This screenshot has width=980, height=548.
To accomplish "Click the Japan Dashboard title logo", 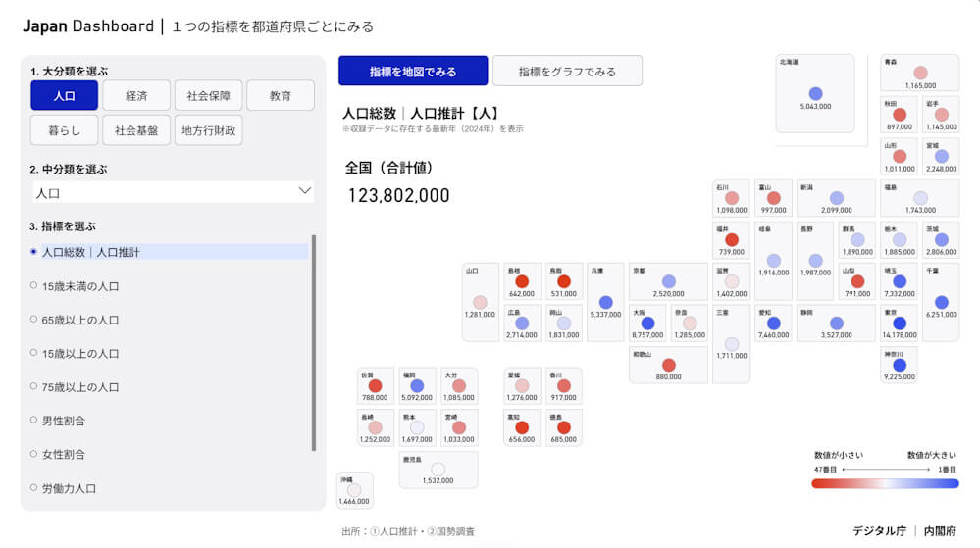I will tap(88, 26).
